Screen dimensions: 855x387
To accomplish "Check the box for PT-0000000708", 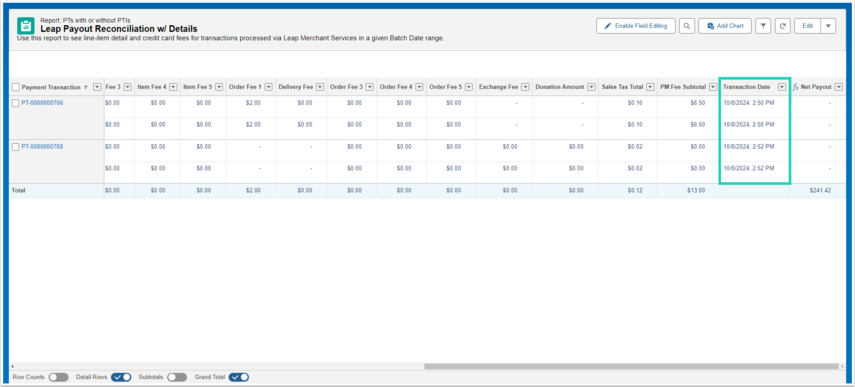I will [16, 147].
